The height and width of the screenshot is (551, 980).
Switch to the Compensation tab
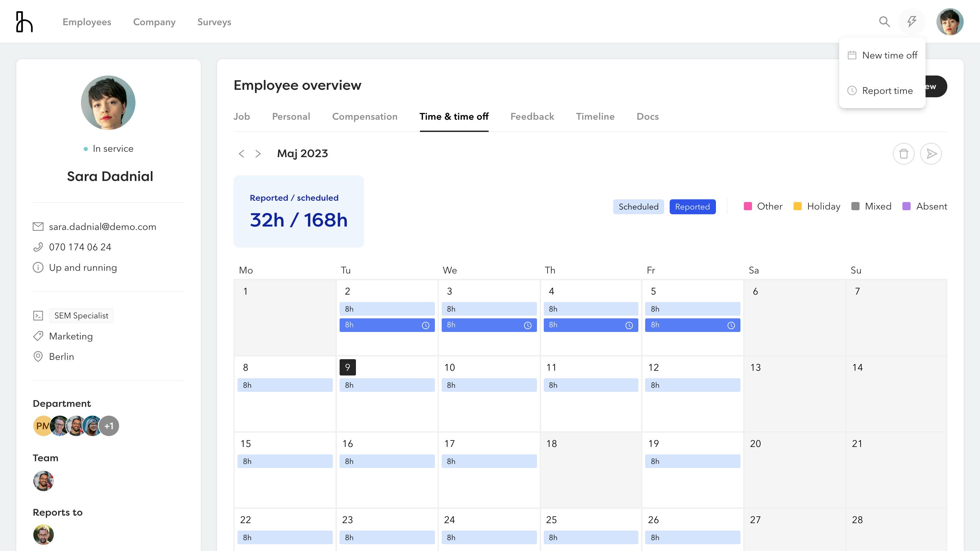click(x=364, y=117)
